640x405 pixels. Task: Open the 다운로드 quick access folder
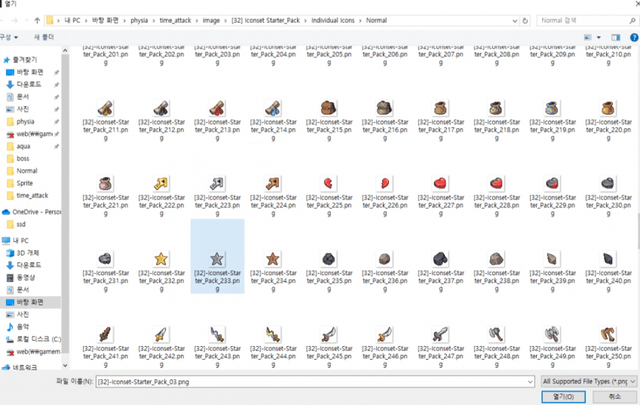point(30,85)
